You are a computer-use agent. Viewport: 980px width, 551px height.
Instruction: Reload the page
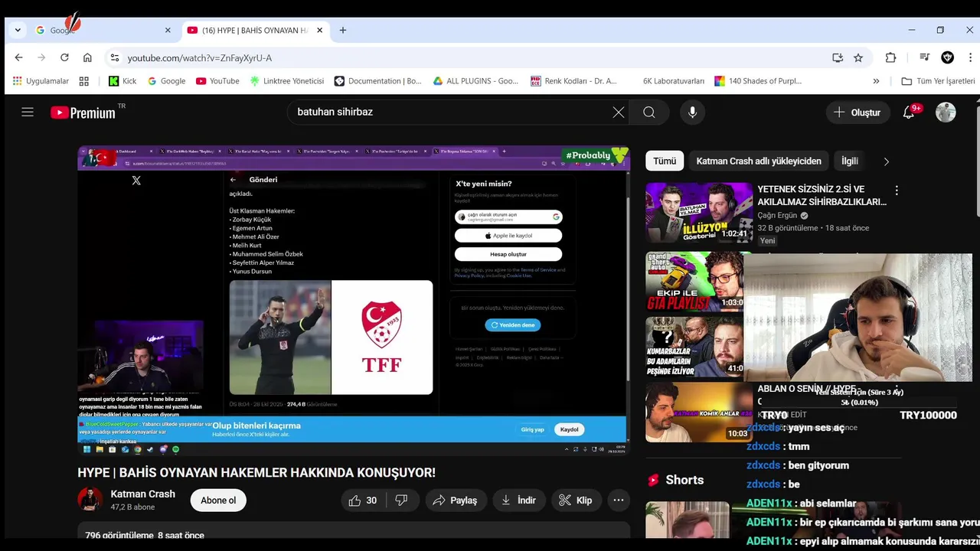coord(64,57)
